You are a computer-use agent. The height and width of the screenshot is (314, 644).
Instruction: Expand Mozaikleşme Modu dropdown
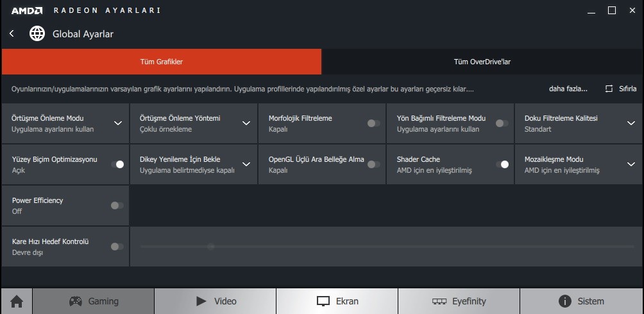(x=631, y=164)
